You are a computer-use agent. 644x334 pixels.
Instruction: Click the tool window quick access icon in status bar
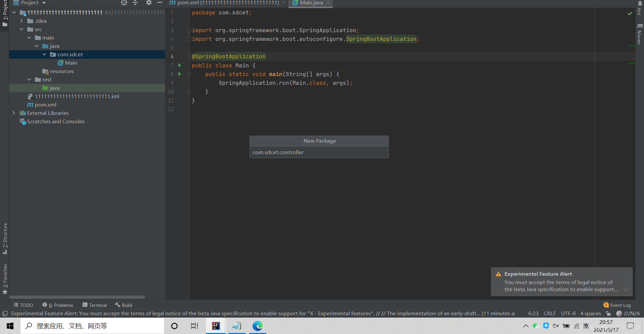5,314
